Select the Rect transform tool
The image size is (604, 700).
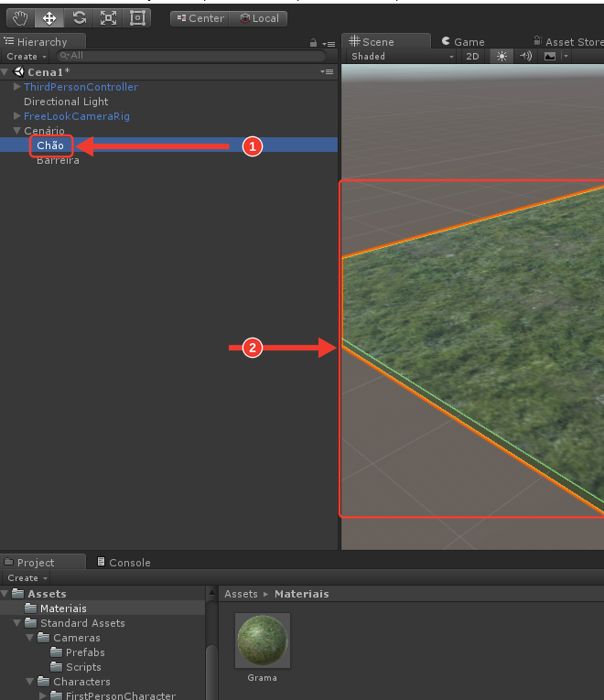pos(137,18)
